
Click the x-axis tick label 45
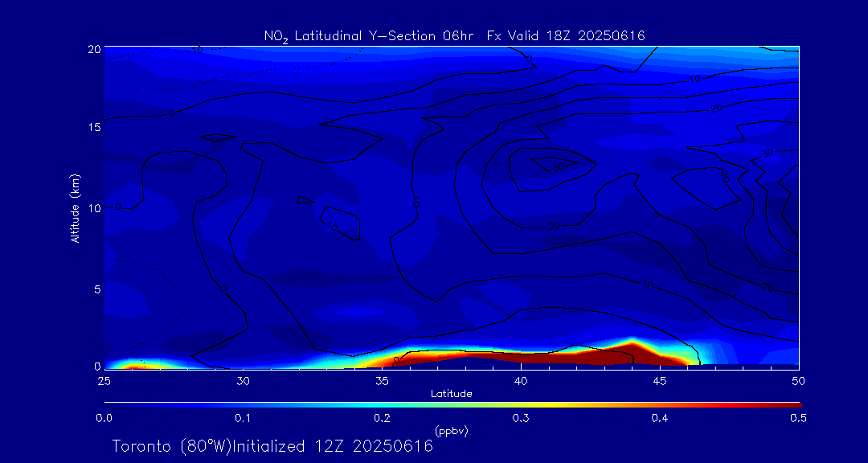659,381
